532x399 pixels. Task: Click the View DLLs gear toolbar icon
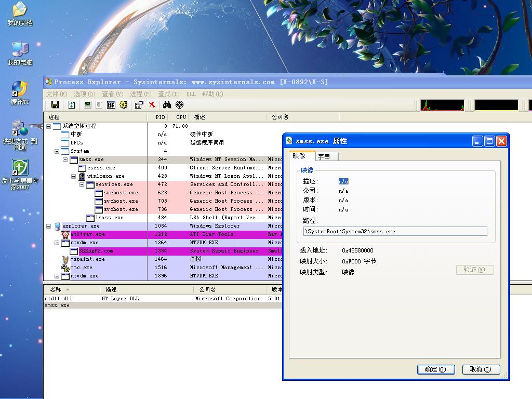coord(123,105)
